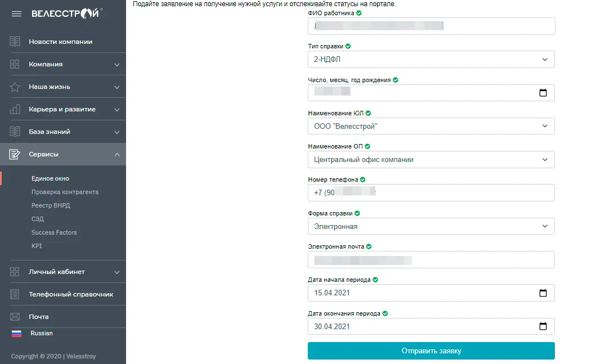Image resolution: width=605 pixels, height=364 pixels.
Task: Open calendar picker for Дата начала периода
Action: point(543,293)
